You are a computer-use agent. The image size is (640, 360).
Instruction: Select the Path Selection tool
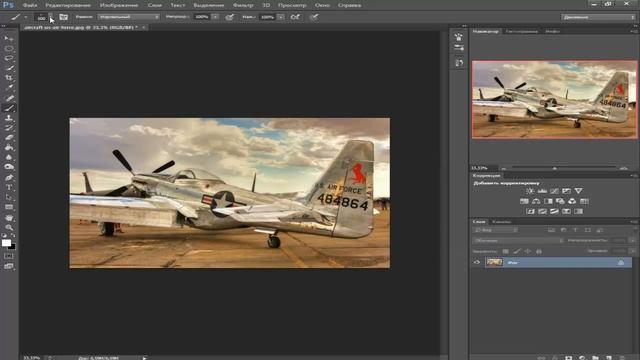pos(9,197)
